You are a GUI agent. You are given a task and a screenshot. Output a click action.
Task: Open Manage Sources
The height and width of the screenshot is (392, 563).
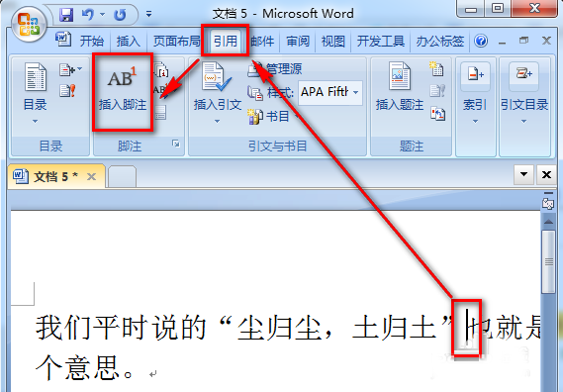(275, 68)
